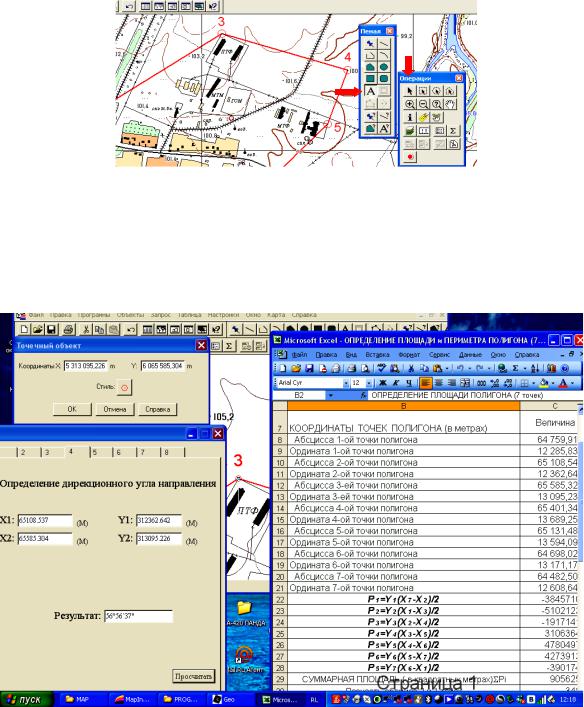Activate Marquee Select tool in Операции palette

point(423,91)
